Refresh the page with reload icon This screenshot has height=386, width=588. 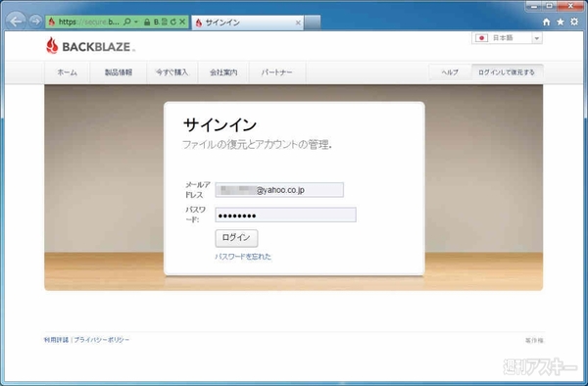pos(172,23)
